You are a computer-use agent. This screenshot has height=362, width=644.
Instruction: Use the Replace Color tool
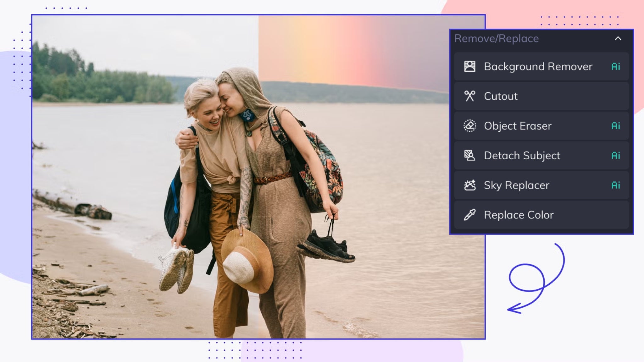pyautogui.click(x=519, y=215)
